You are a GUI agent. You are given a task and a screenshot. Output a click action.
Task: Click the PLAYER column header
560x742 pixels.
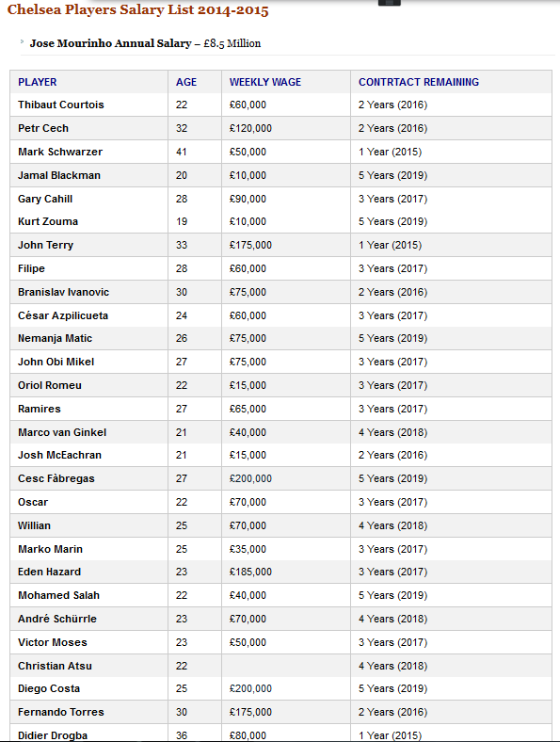coord(38,82)
